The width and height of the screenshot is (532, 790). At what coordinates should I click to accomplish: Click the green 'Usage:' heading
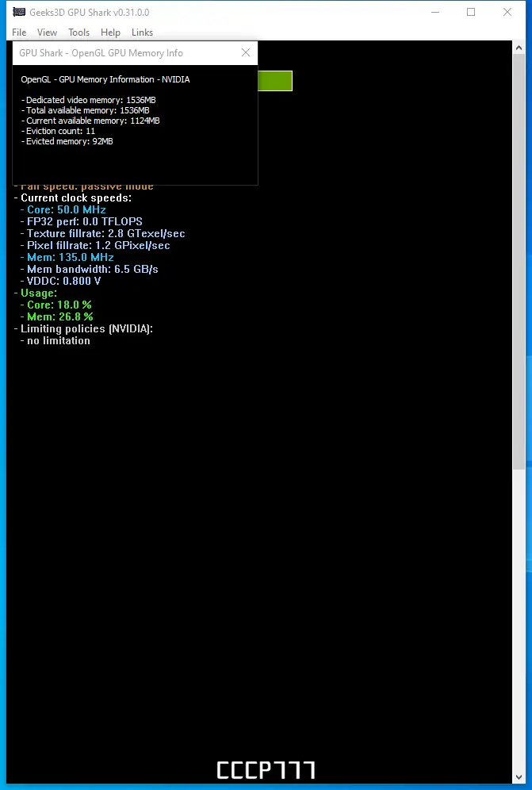(x=35, y=293)
